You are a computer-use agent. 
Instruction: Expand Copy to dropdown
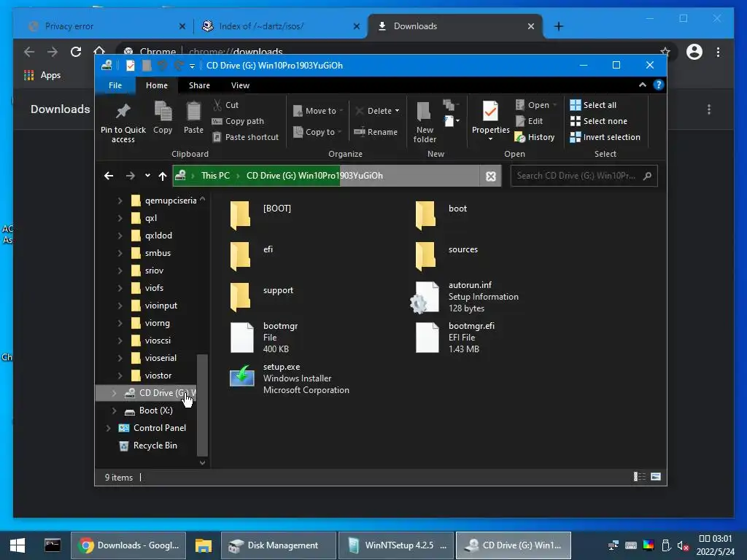pos(339,132)
